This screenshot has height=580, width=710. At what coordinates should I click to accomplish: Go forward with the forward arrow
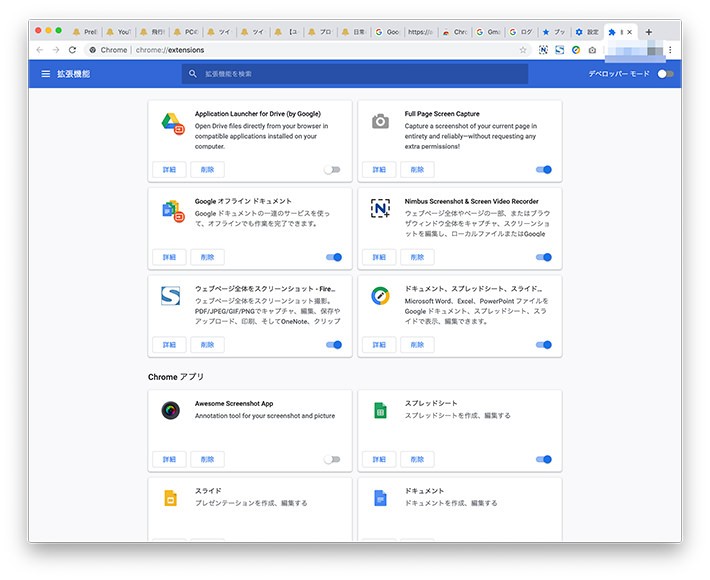click(x=56, y=50)
